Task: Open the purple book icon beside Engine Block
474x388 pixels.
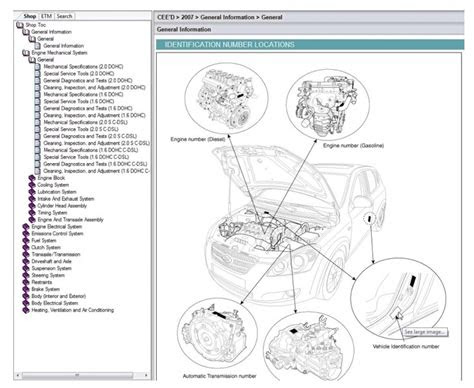Action: 32,178
